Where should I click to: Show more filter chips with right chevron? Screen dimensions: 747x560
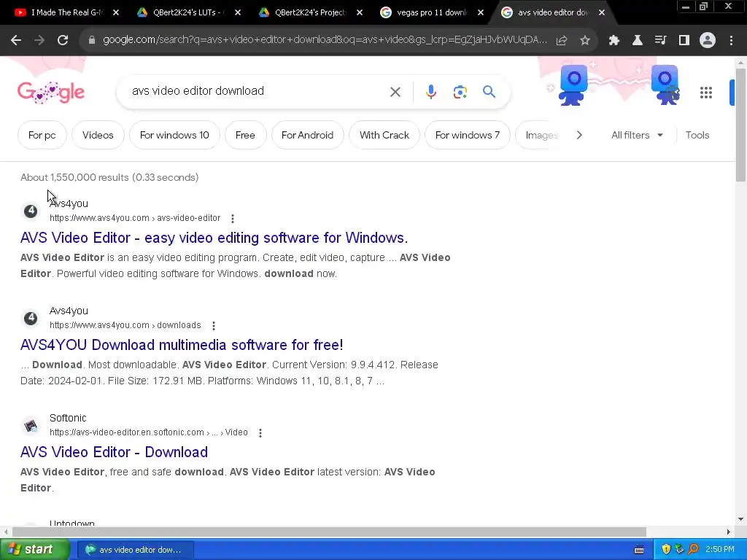pos(579,135)
